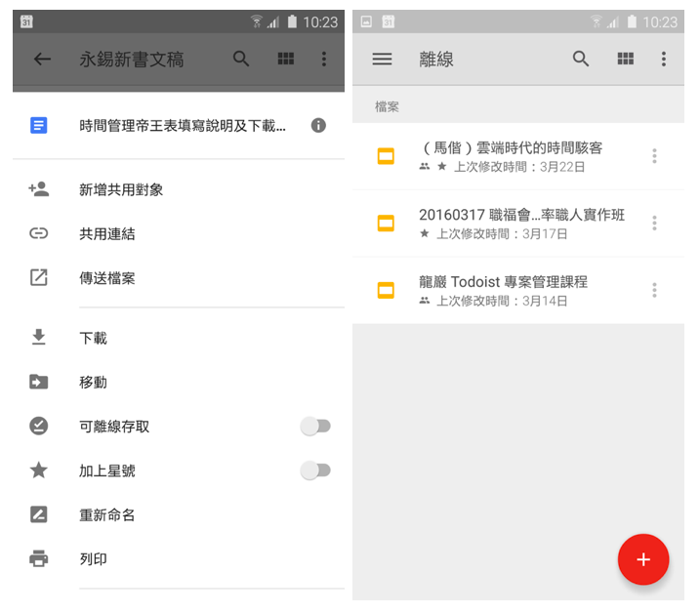Choose 下載 download option
This screenshot has height=614, width=700.
pos(179,338)
